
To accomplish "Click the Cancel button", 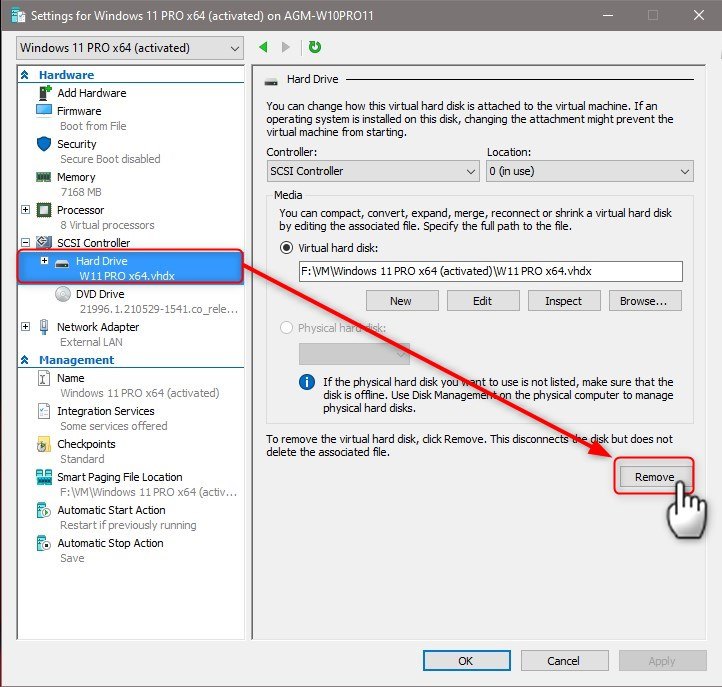I will click(565, 661).
